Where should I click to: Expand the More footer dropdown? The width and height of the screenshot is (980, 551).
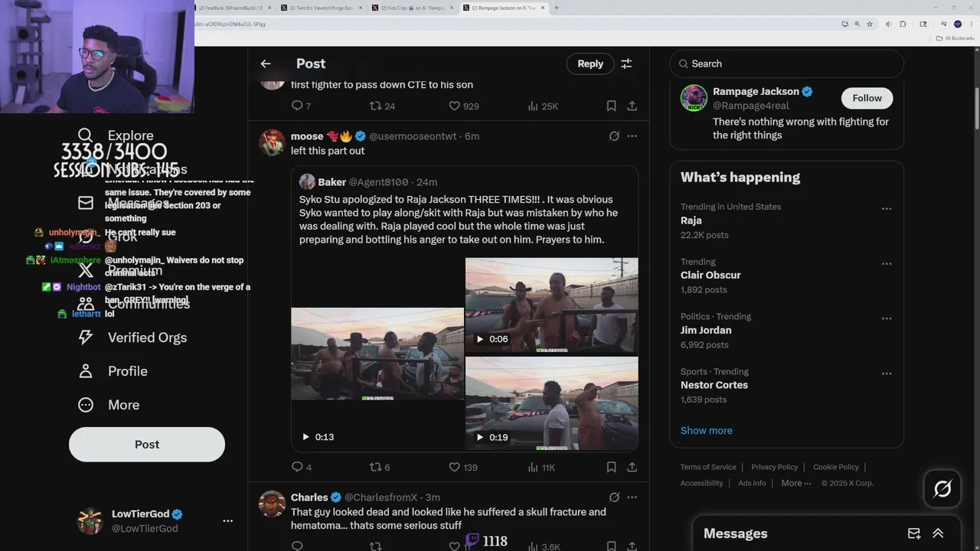coord(796,483)
